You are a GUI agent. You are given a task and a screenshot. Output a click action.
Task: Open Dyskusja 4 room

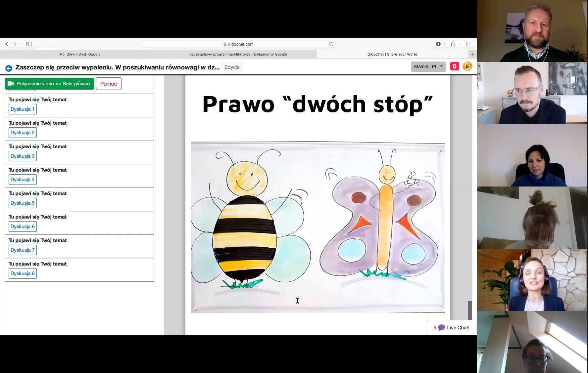(x=23, y=180)
